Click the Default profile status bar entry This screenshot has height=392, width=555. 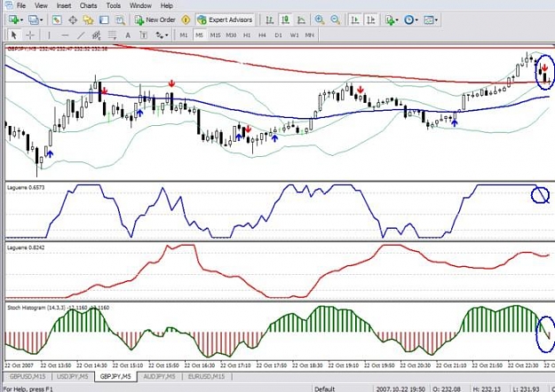325,388
